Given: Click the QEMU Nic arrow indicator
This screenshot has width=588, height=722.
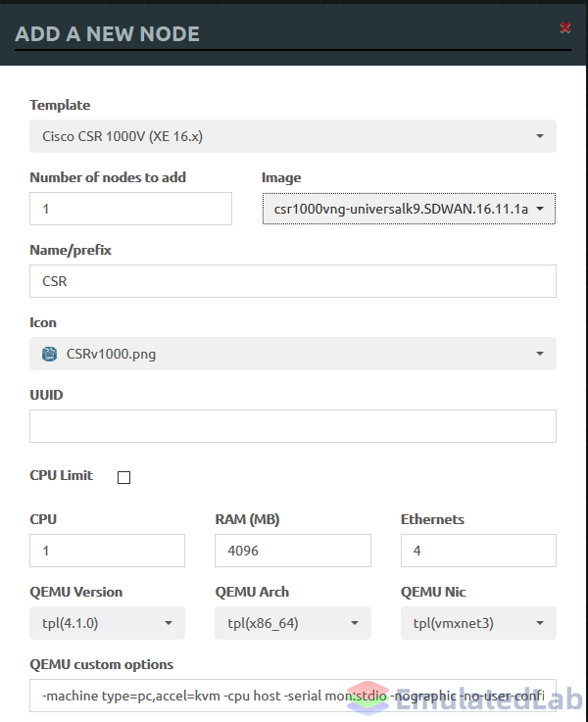Looking at the screenshot, I should [x=540, y=623].
